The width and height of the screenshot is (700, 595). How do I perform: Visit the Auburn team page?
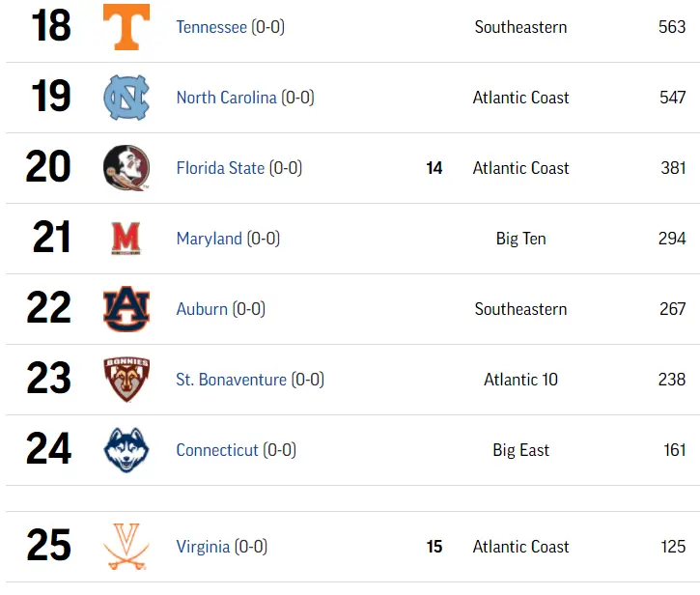click(202, 309)
